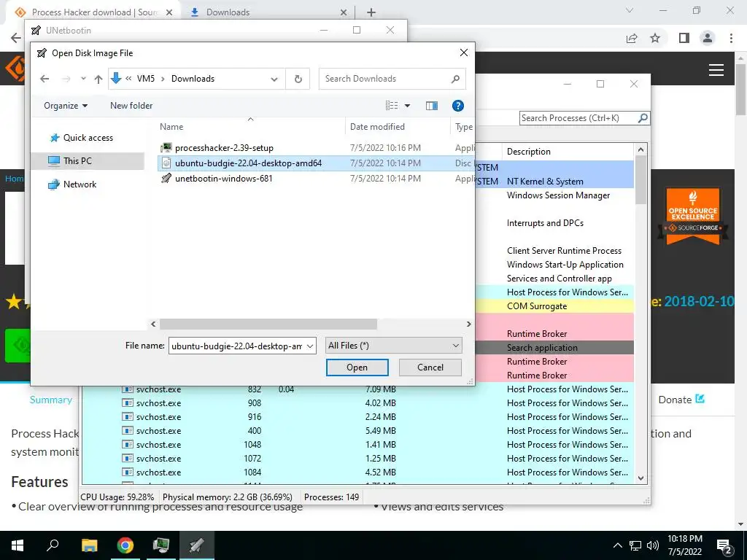Toggle browser side panel icon
Viewport: 747px width, 560px height.
pos(684,38)
